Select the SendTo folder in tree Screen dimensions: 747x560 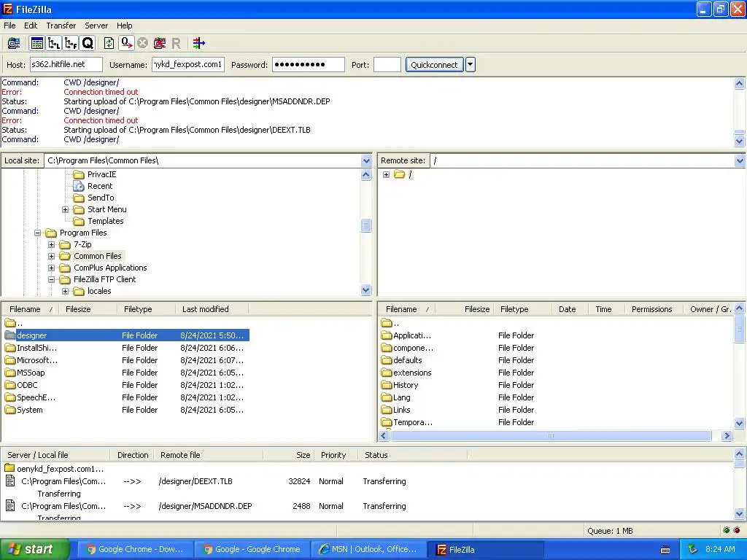(x=101, y=198)
